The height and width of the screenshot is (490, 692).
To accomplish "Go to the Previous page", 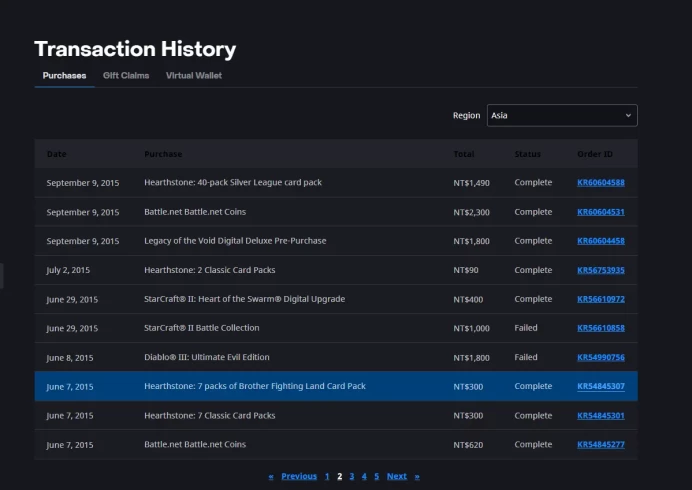I will [299, 476].
